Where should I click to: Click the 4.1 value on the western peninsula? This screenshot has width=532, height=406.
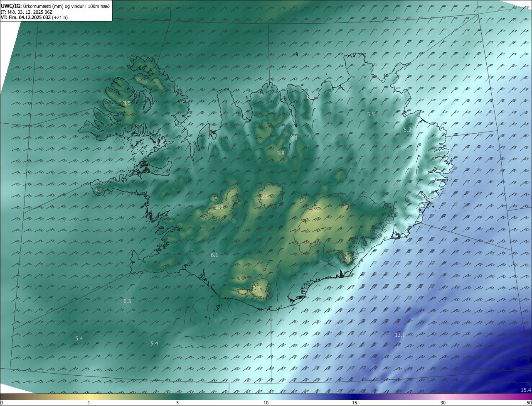[x=99, y=191]
